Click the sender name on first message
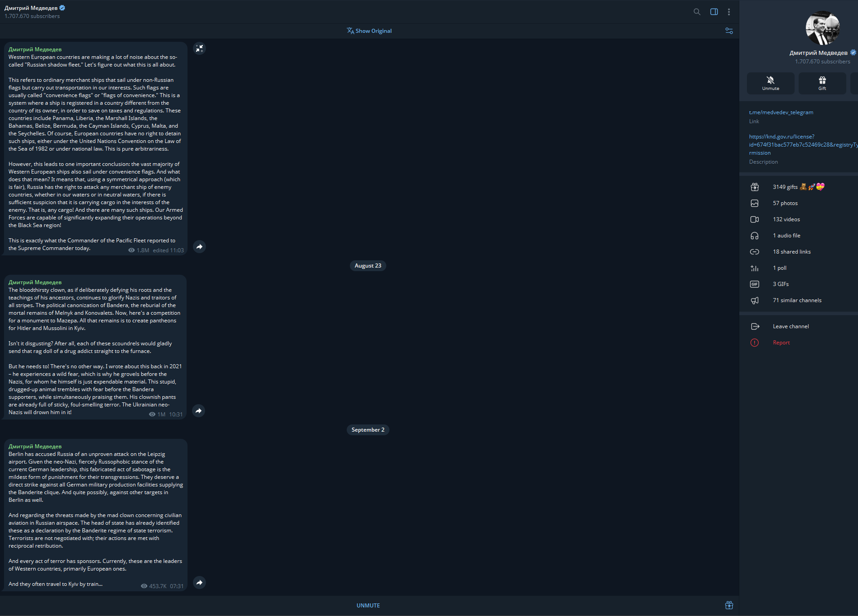 (x=35, y=49)
